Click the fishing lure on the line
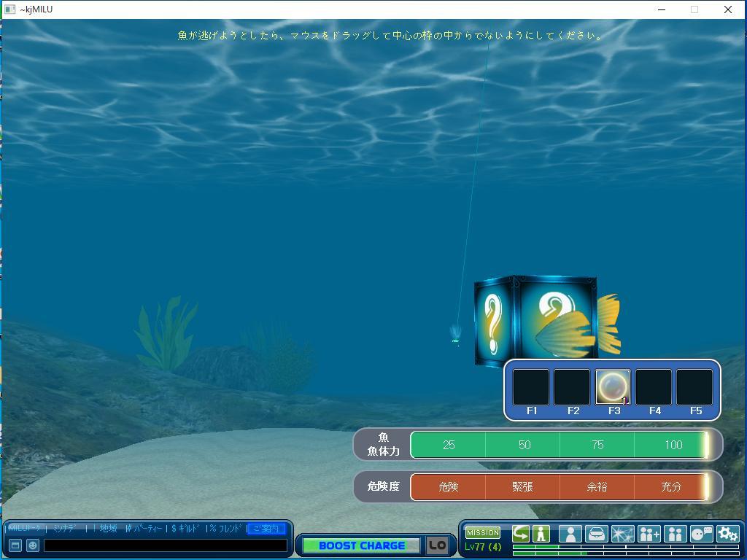This screenshot has height=560, width=747. tap(455, 335)
